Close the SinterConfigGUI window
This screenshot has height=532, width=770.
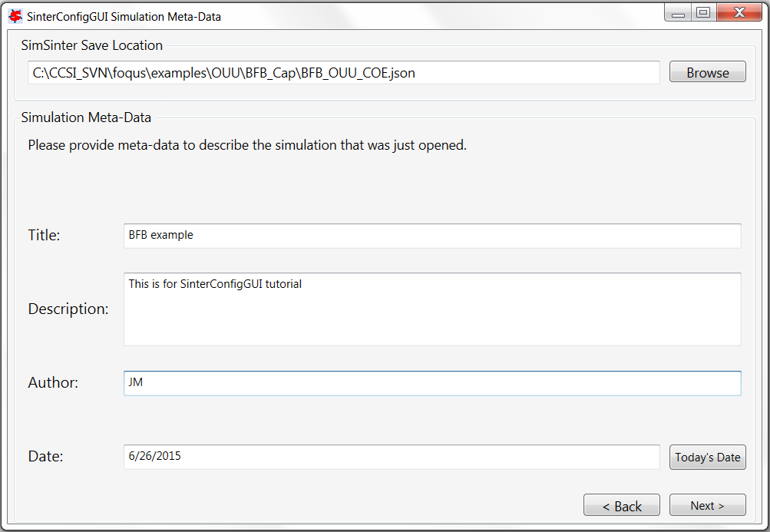739,13
